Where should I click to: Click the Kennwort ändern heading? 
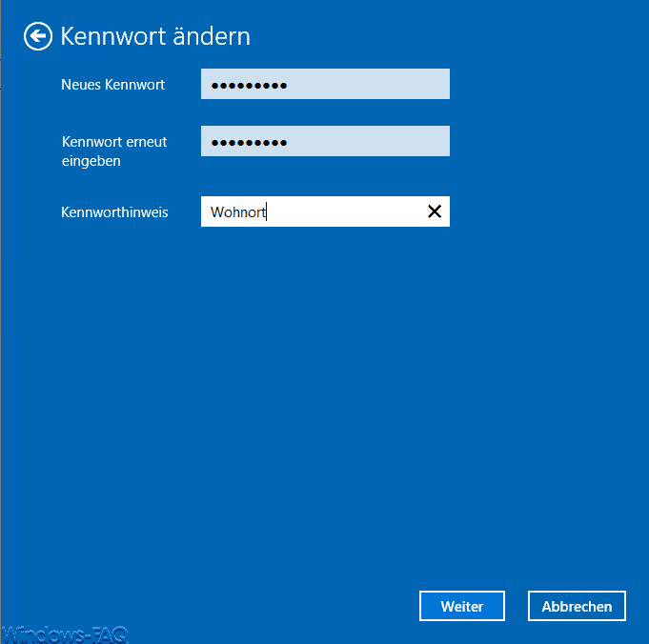tap(155, 36)
